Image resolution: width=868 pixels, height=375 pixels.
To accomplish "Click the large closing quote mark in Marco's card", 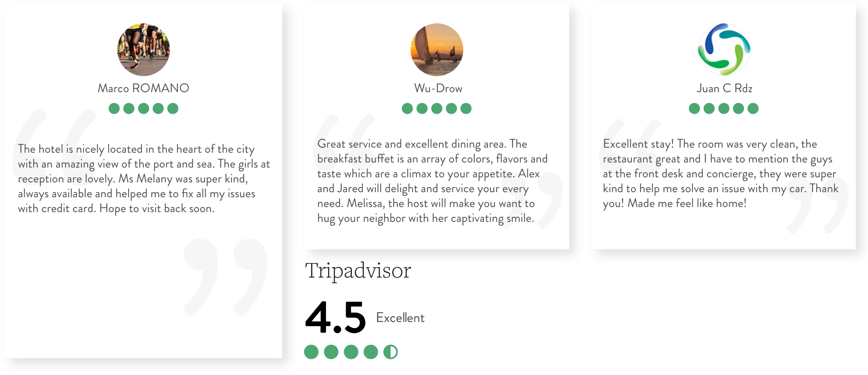I will (226, 277).
